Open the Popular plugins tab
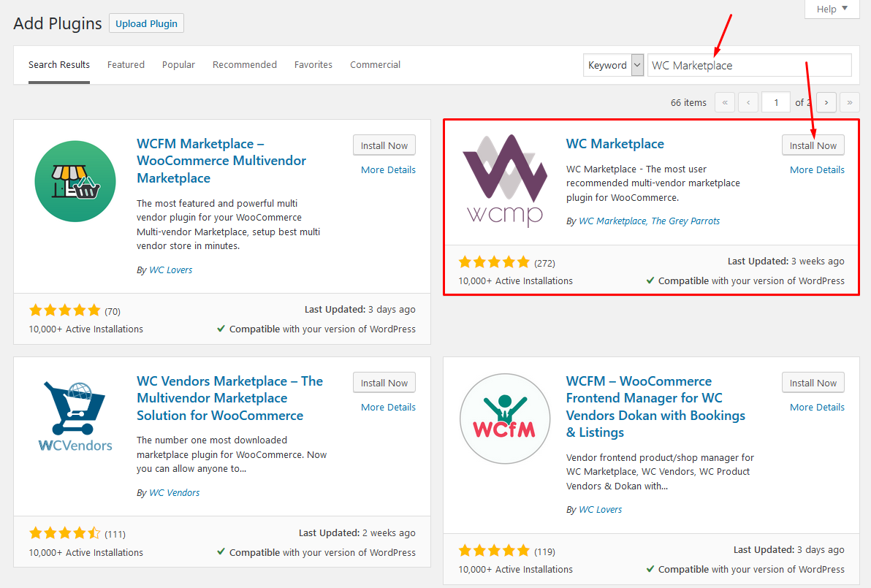This screenshot has height=588, width=871. (178, 64)
